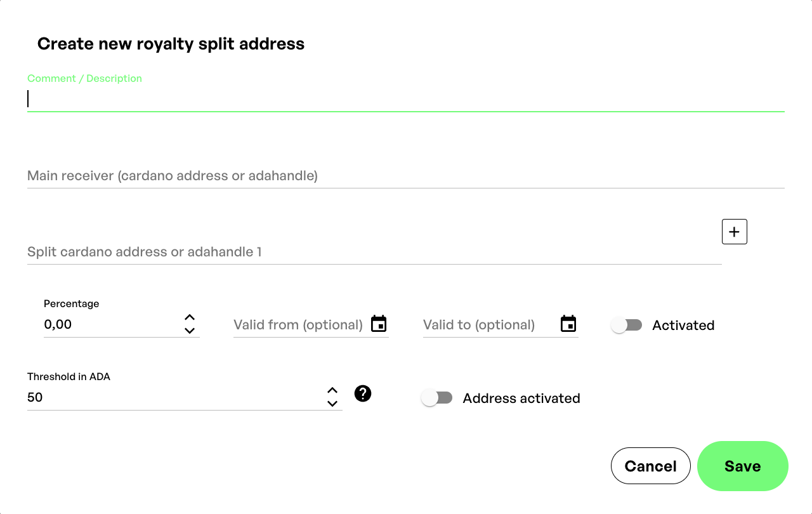Select the Split cardano address 1 field
The image size is (812, 514).
click(374, 252)
